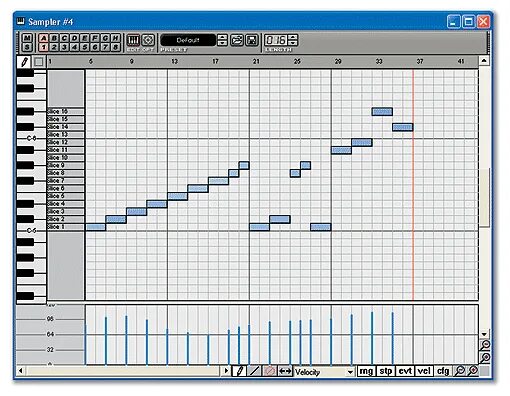Click the C-6 piano key
Image resolution: width=510 pixels, height=396 pixels.
pyautogui.click(x=31, y=138)
